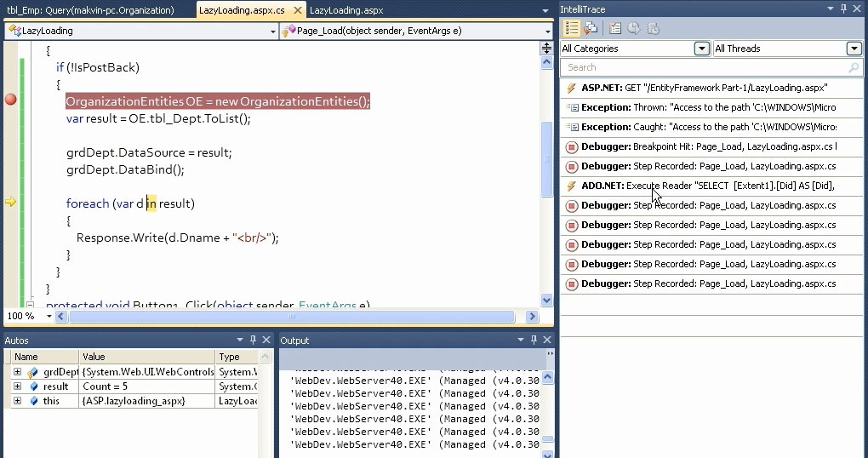Open the Page_Load member dropdown
Screen dimensions: 868x458
click(547, 31)
